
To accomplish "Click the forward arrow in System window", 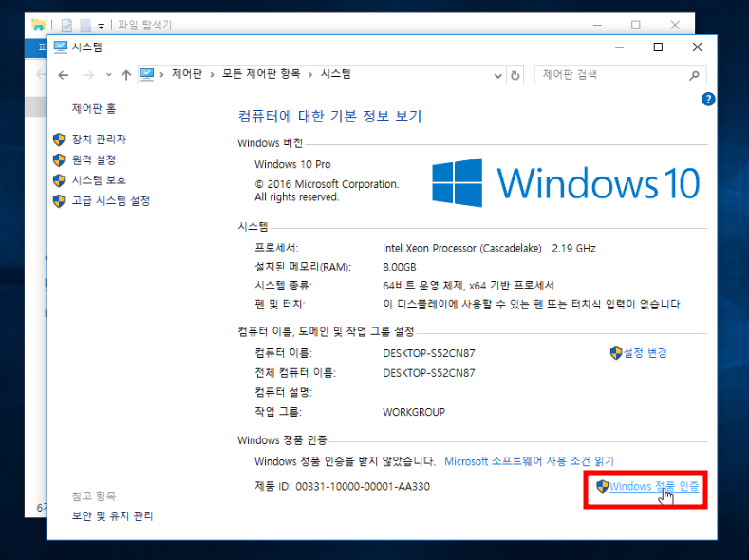I will [88, 75].
